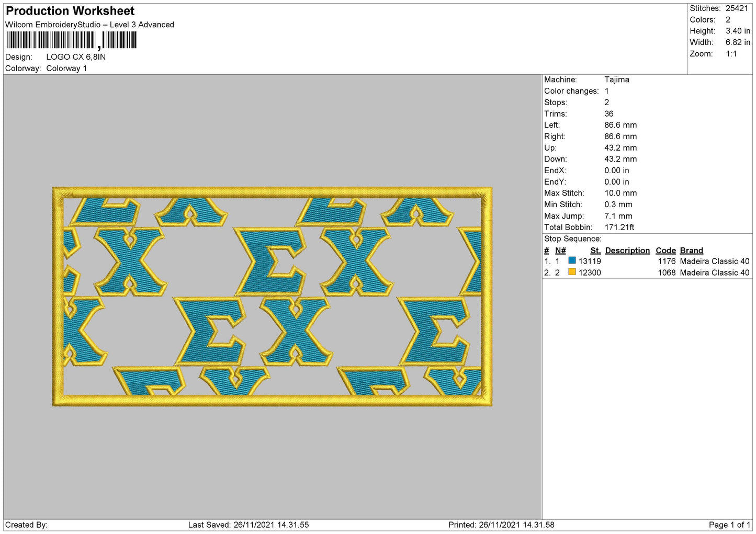The width and height of the screenshot is (756, 534).
Task: Click stitch count '13119' in row 1
Action: tap(590, 262)
